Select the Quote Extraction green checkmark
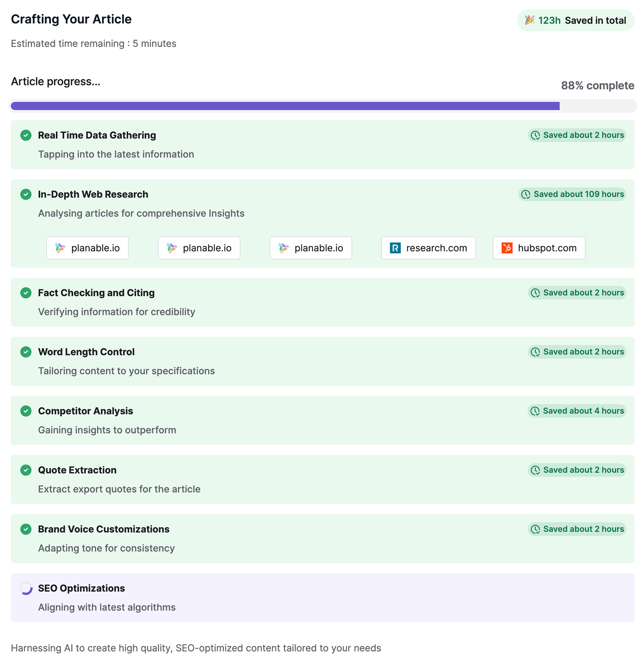The width and height of the screenshot is (644, 667). [26, 470]
